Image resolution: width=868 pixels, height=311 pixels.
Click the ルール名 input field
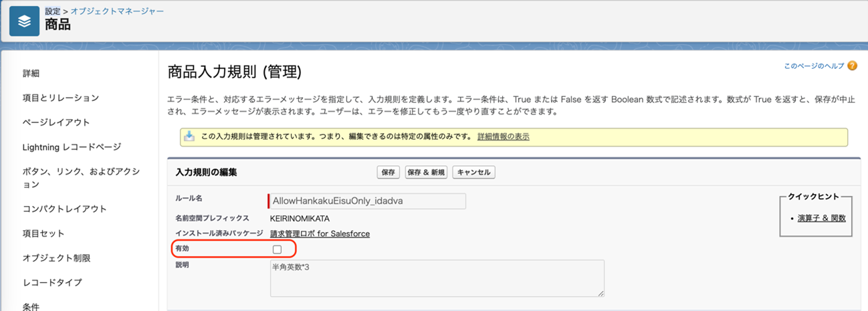(367, 201)
